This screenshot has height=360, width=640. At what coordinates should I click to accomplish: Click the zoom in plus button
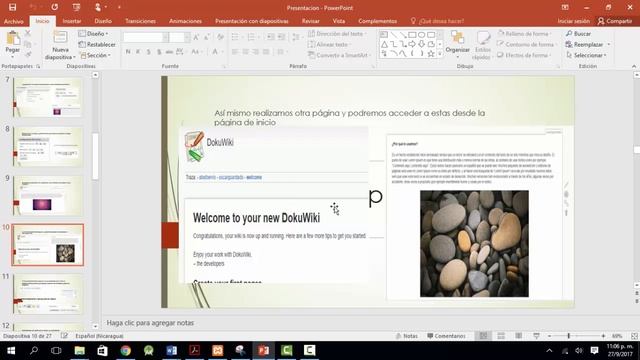pyautogui.click(x=603, y=336)
